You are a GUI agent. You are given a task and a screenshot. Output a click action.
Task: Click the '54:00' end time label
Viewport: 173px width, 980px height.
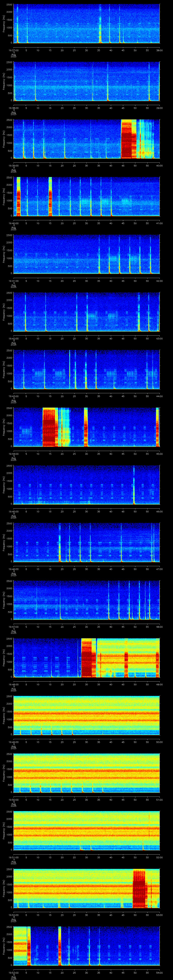(159, 972)
